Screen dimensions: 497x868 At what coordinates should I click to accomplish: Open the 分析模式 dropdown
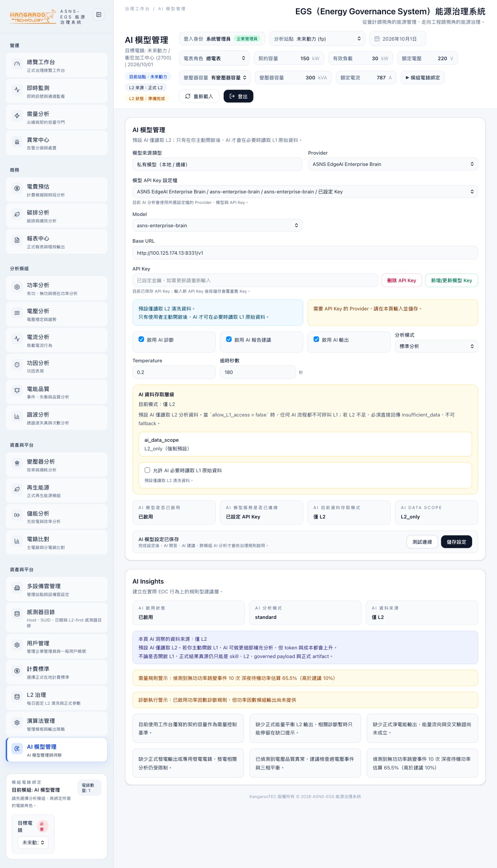coord(436,346)
